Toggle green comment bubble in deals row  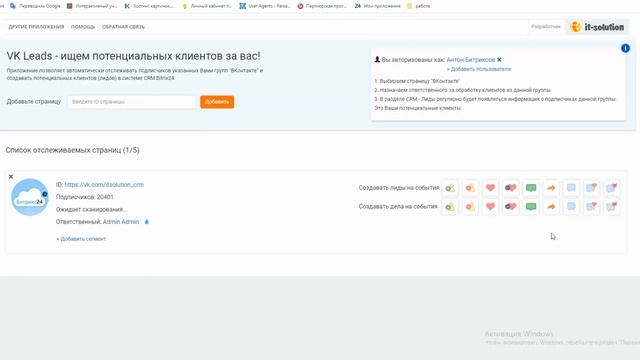[531, 207]
